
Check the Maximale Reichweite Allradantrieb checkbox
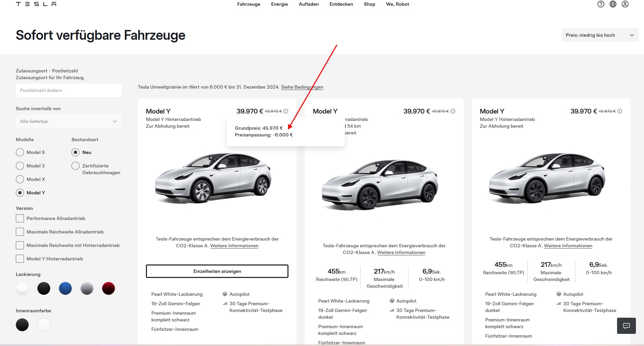click(x=20, y=232)
